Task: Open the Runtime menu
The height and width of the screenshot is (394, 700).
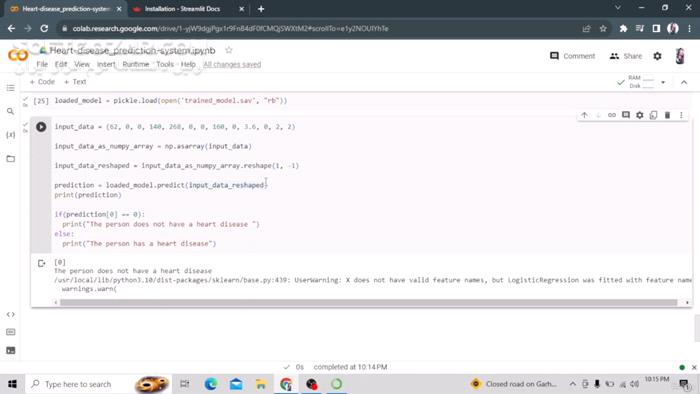Action: pyautogui.click(x=136, y=64)
